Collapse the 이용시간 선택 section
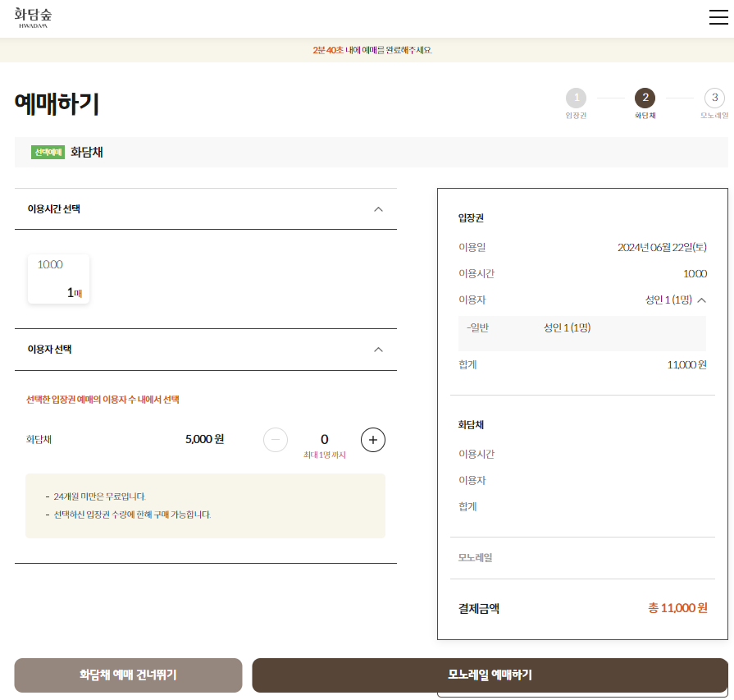This screenshot has width=734, height=700. click(x=378, y=209)
